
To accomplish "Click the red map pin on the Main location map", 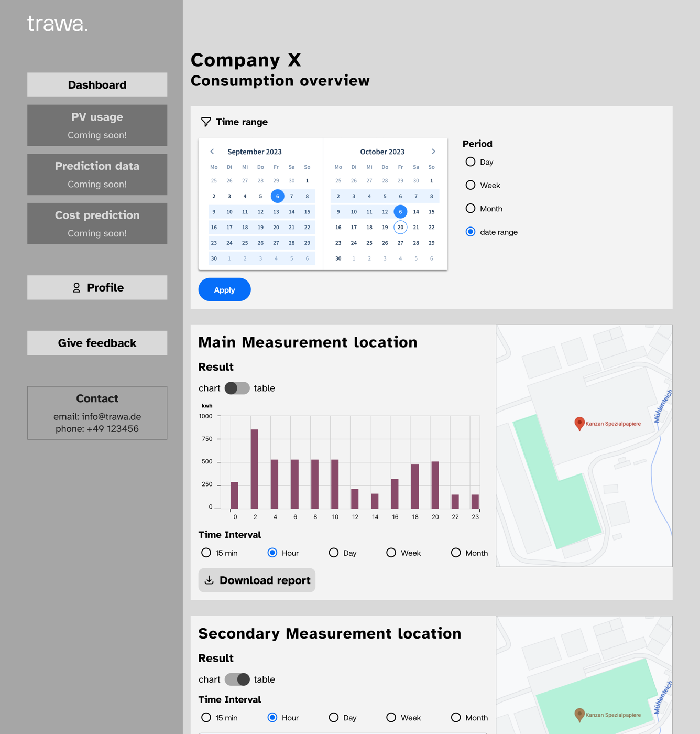I will tap(579, 424).
